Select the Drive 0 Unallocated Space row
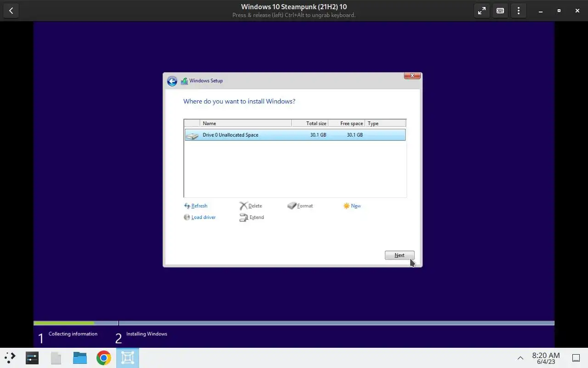Viewport: 588px width, 368px height. [295, 135]
